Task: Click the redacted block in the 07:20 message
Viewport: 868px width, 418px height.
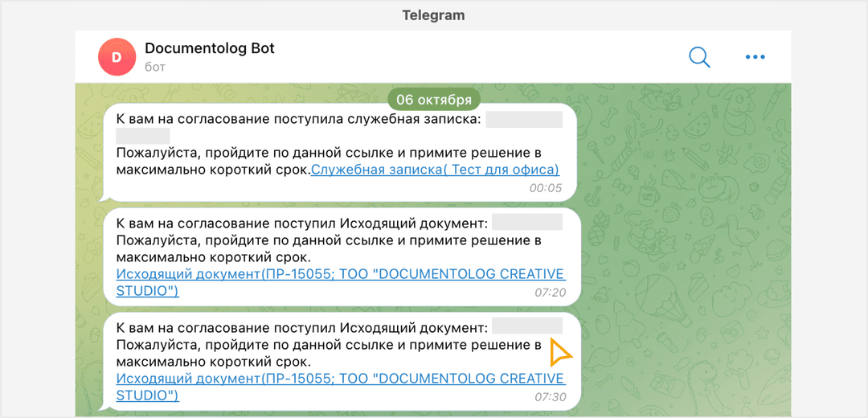Action: pos(527,223)
